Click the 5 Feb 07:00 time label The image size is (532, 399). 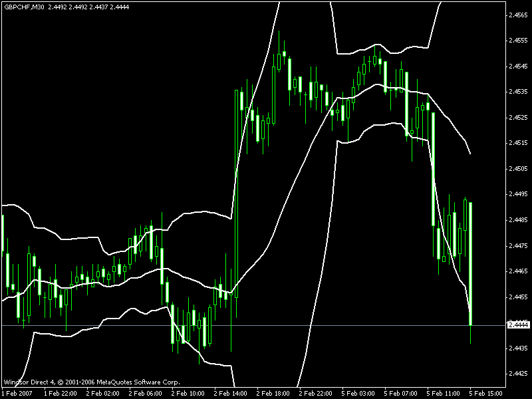(400, 394)
